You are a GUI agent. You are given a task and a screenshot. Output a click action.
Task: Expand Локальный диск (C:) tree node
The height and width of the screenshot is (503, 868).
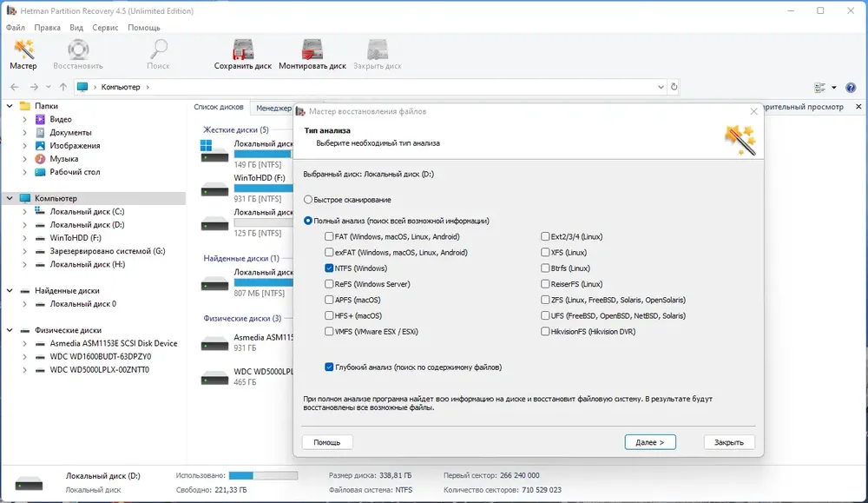click(24, 212)
